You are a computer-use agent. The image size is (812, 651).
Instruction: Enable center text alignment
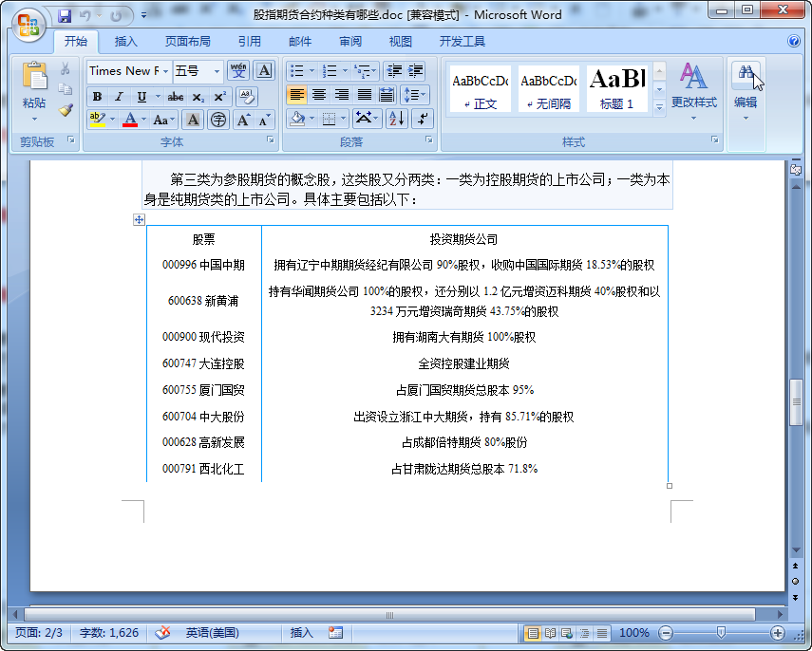coord(319,95)
